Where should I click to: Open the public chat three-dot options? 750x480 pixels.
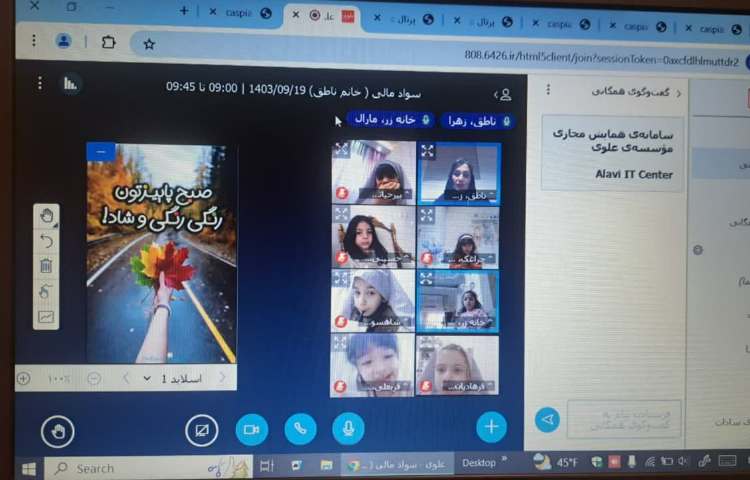[549, 89]
